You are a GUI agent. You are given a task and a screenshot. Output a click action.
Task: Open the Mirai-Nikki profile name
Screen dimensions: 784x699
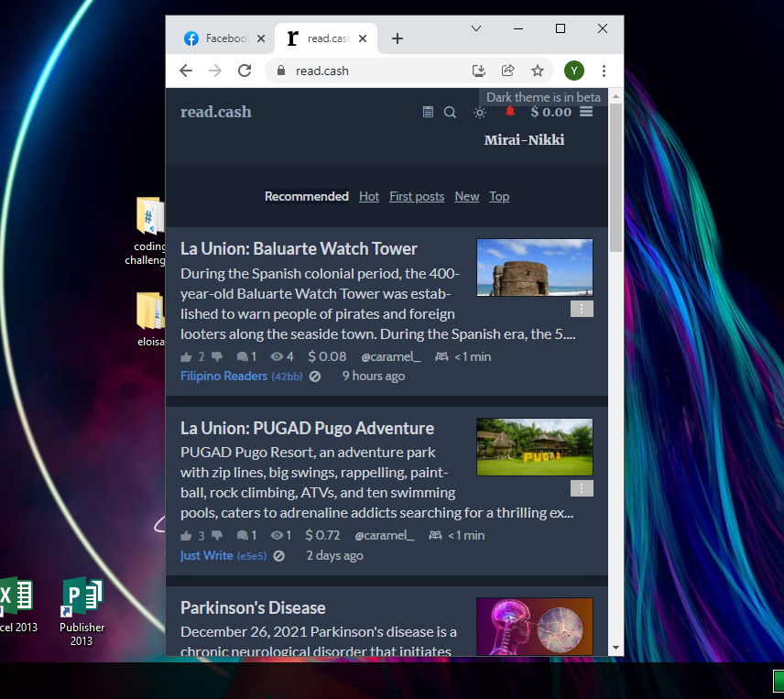524,140
